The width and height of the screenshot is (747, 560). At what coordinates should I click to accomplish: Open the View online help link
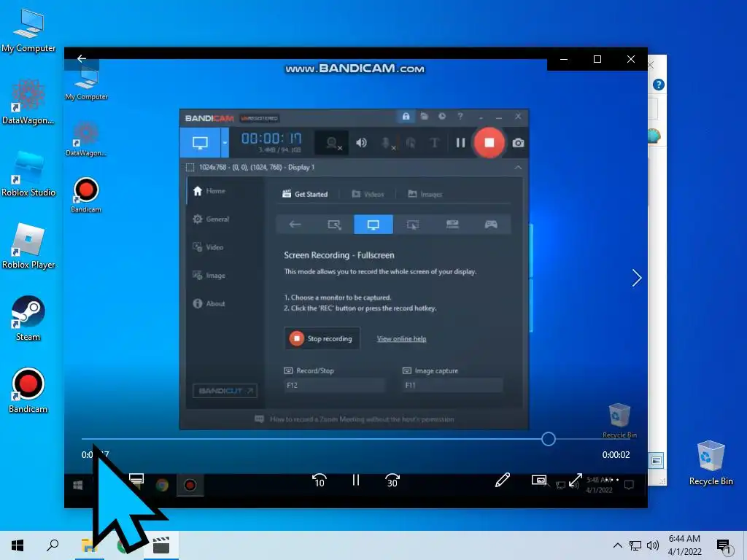tap(402, 338)
